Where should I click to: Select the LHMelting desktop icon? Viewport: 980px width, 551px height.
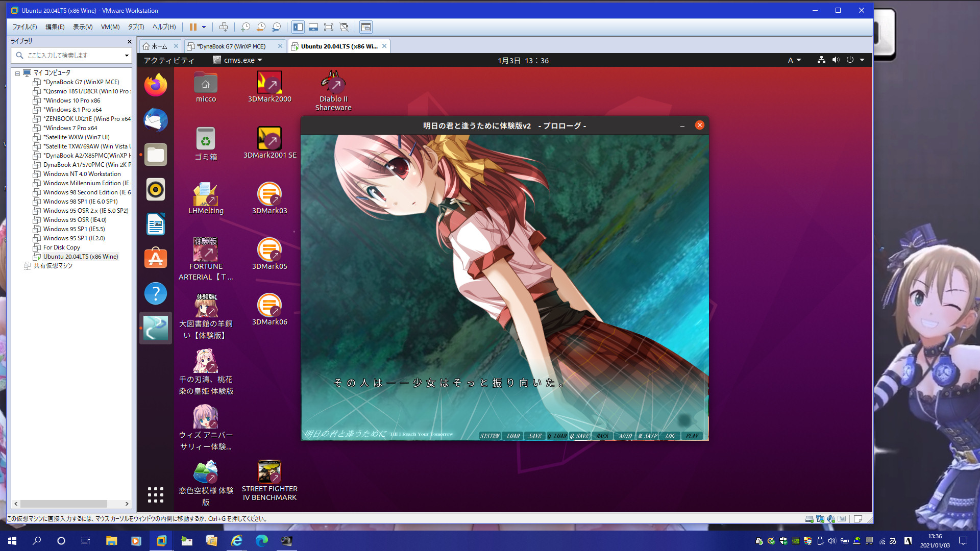(x=206, y=198)
